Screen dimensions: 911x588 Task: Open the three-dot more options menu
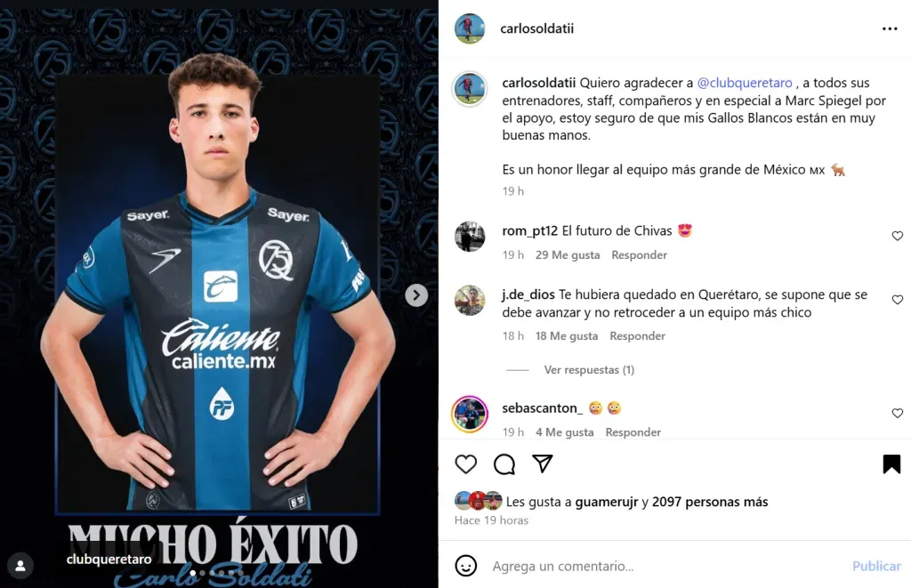[x=890, y=28]
